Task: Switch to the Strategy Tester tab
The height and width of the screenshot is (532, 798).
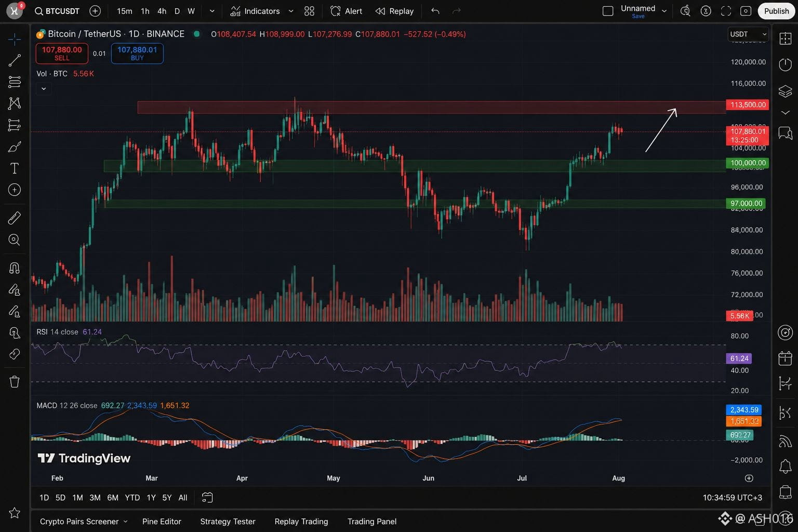Action: pyautogui.click(x=228, y=522)
